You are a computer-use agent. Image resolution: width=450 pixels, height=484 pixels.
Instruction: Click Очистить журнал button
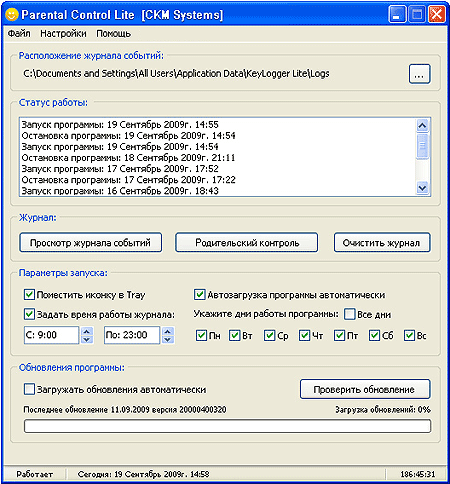click(382, 242)
